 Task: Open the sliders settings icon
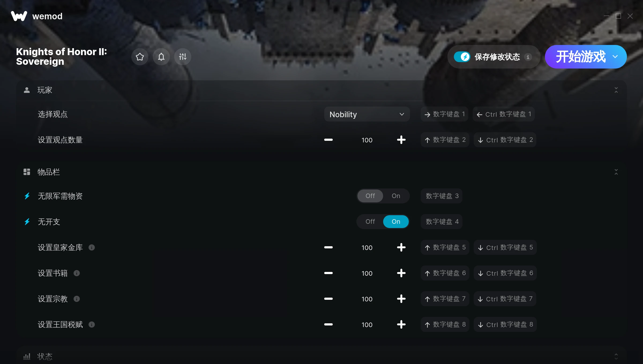[x=182, y=57]
